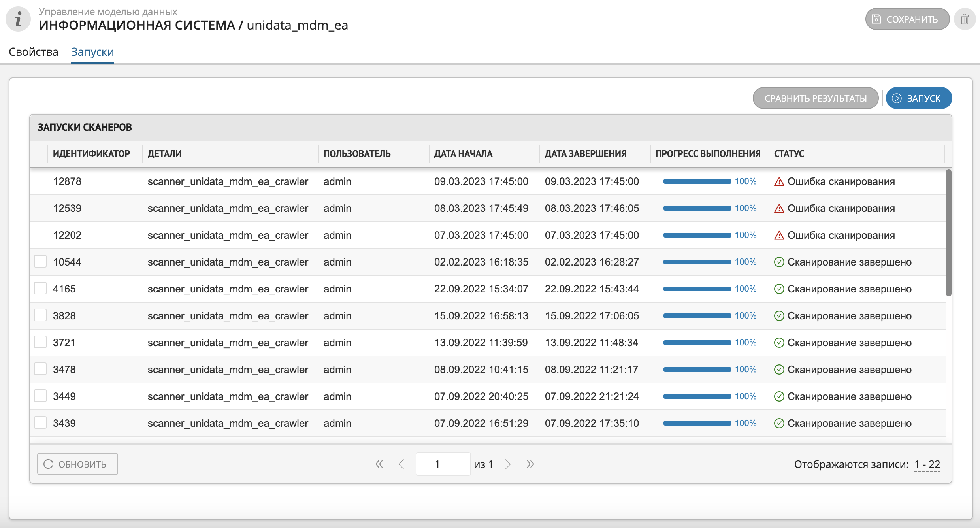This screenshot has width=980, height=528.
Task: Sort by the Прогресс выполнения column header
Action: pyautogui.click(x=710, y=154)
